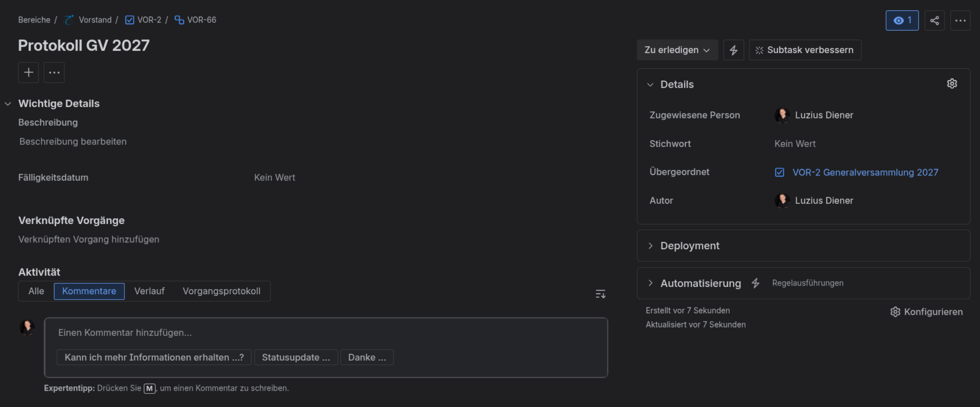Viewport: 980px width, 407px height.
Task: Click the VOR-66 subtask icon in breadcrumb
Action: pos(179,20)
